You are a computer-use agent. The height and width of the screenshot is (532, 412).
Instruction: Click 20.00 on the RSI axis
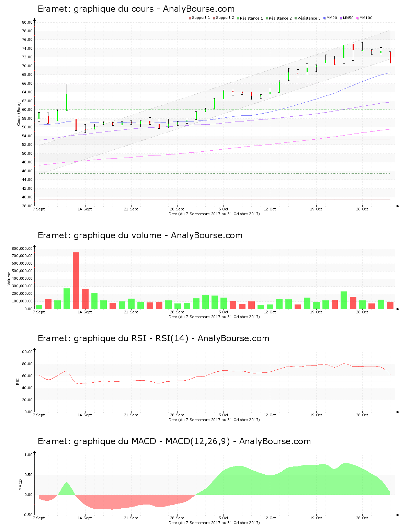point(27,400)
